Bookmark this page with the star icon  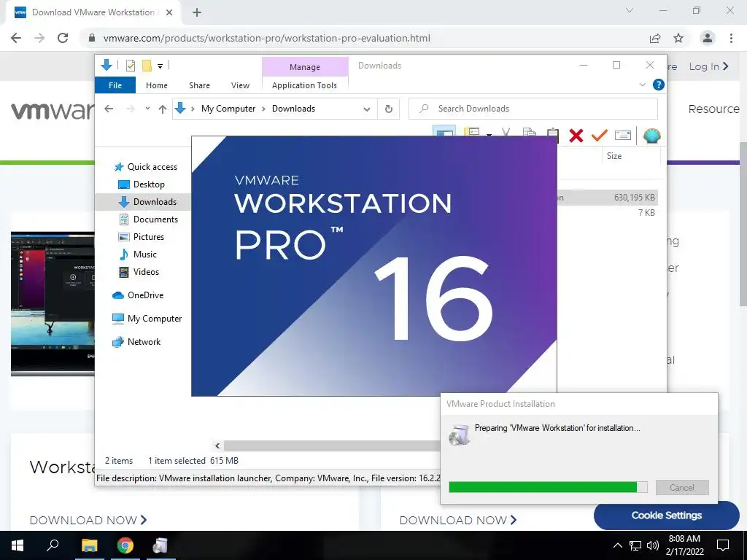click(678, 38)
